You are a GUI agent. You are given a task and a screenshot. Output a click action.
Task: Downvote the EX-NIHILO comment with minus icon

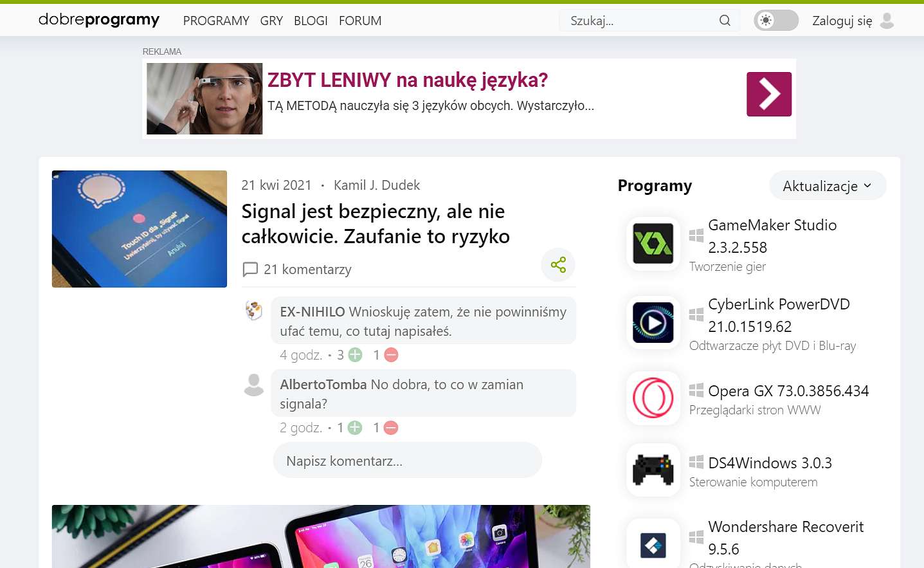[391, 355]
